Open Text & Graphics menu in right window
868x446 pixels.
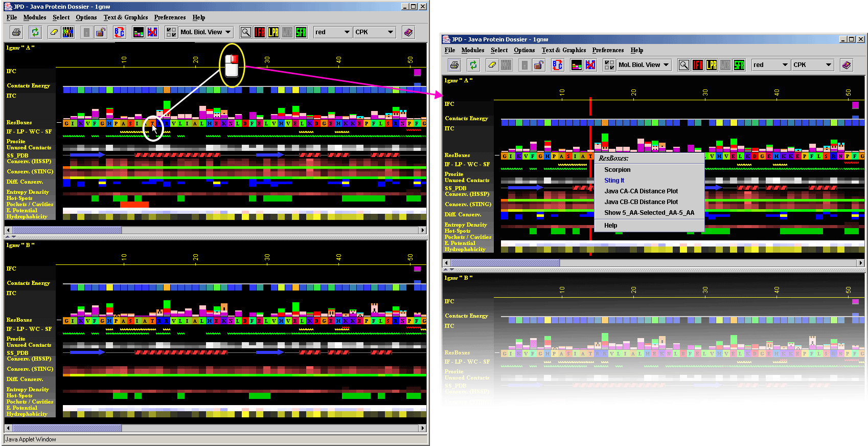[x=564, y=50]
